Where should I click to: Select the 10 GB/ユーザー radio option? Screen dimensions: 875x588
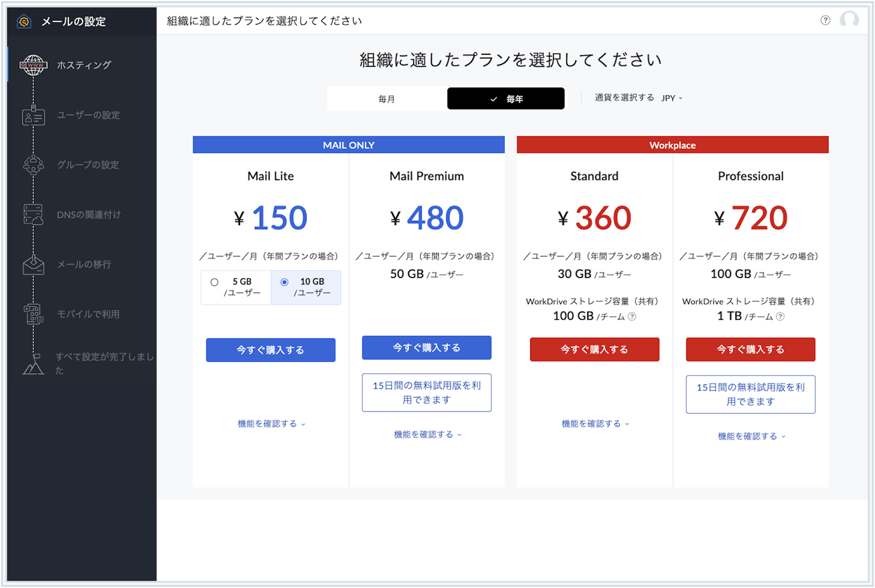coord(284,282)
